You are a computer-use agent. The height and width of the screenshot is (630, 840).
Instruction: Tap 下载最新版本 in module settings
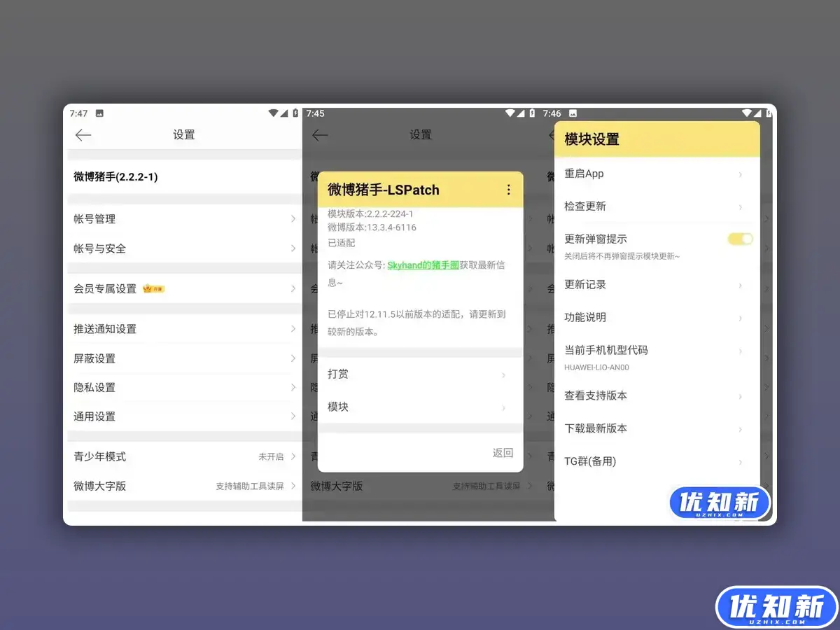[x=595, y=428]
